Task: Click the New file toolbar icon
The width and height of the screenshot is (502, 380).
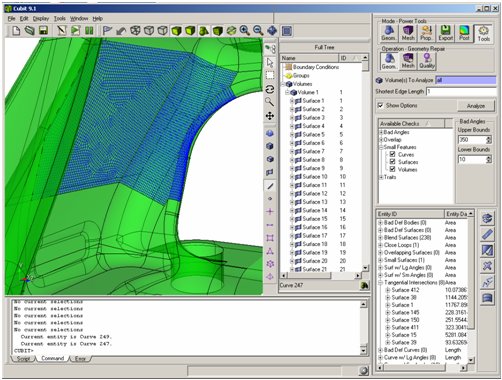Action: (16, 31)
